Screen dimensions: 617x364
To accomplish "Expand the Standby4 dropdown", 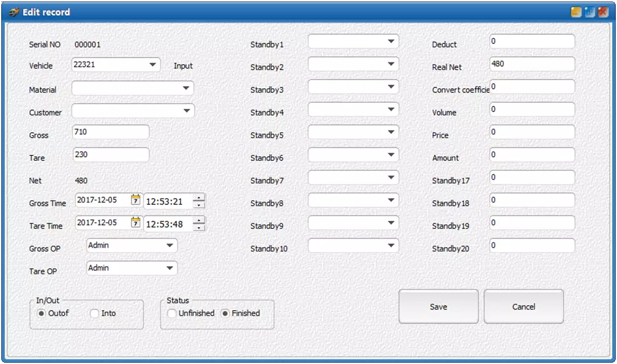I will click(x=353, y=110).
